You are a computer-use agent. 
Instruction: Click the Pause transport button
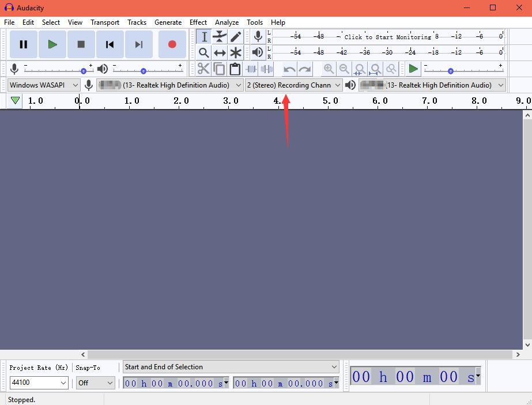(24, 44)
